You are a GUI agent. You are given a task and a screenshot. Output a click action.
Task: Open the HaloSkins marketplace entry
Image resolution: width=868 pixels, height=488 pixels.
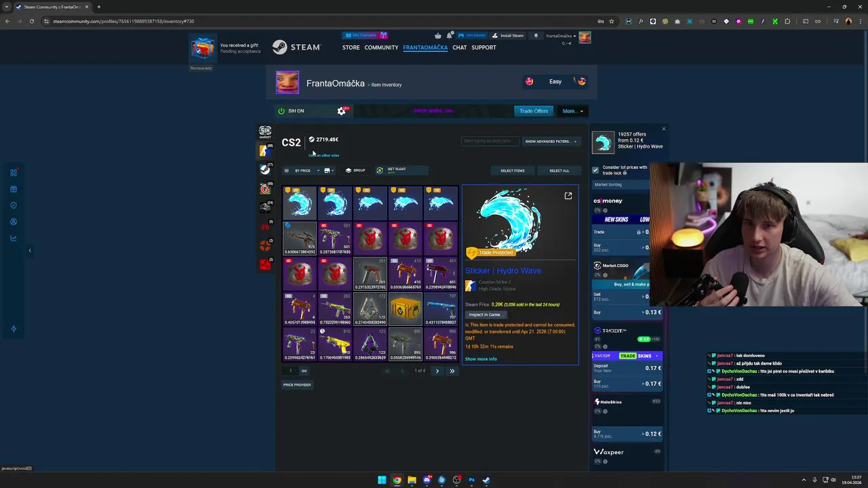608,402
